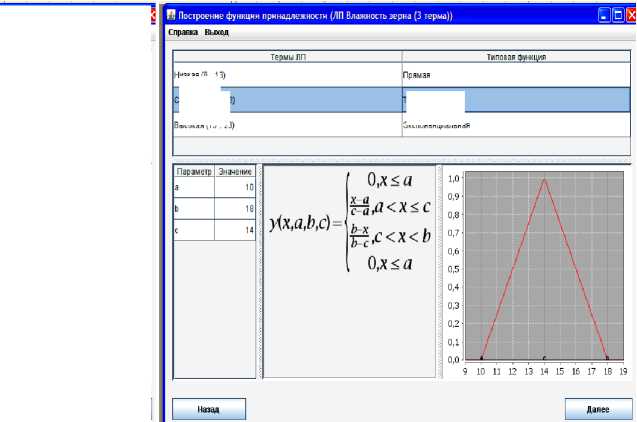Screen dimensions: 637x422
Task: Select the parameter c name cell
Action: (194, 230)
